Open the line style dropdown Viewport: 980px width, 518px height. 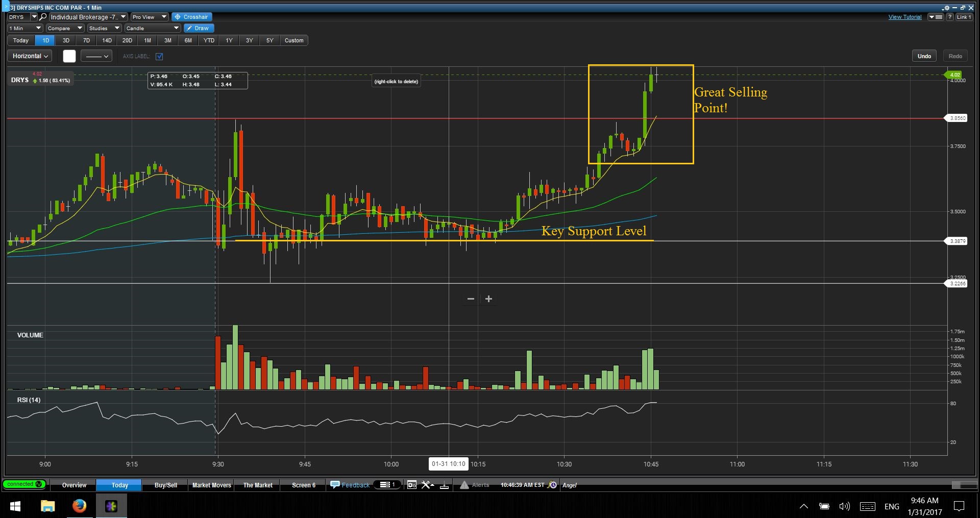[x=96, y=56]
